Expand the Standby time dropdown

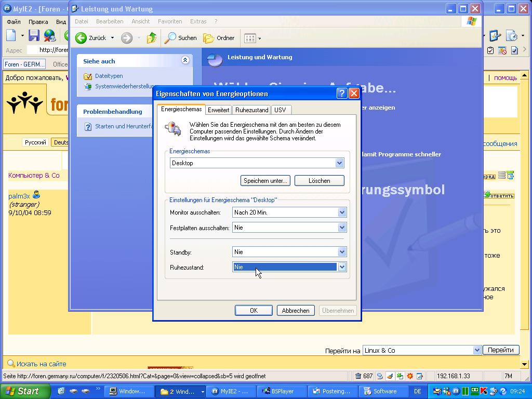342,252
